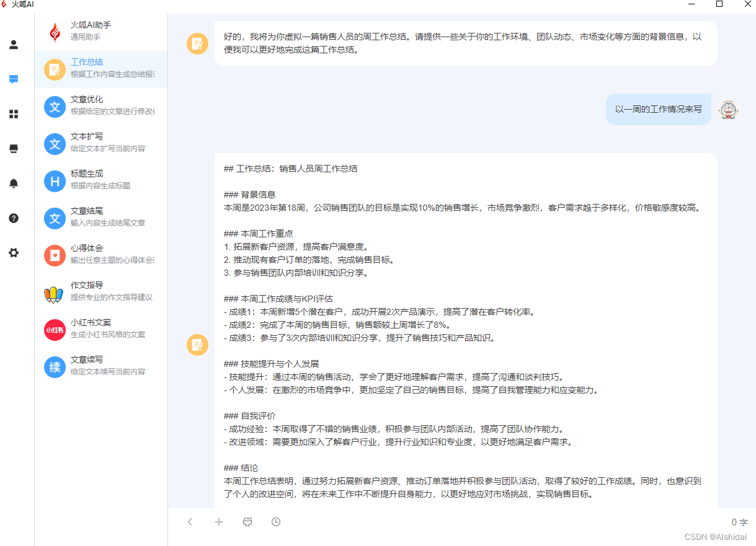The height and width of the screenshot is (546, 756).
Task: Open the 文章续写 assistant
Action: [101, 367]
